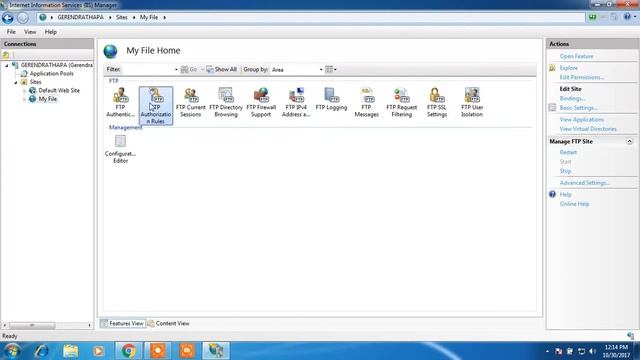This screenshot has width=640, height=360.
Task: Click Explore action link
Action: pyautogui.click(x=569, y=68)
